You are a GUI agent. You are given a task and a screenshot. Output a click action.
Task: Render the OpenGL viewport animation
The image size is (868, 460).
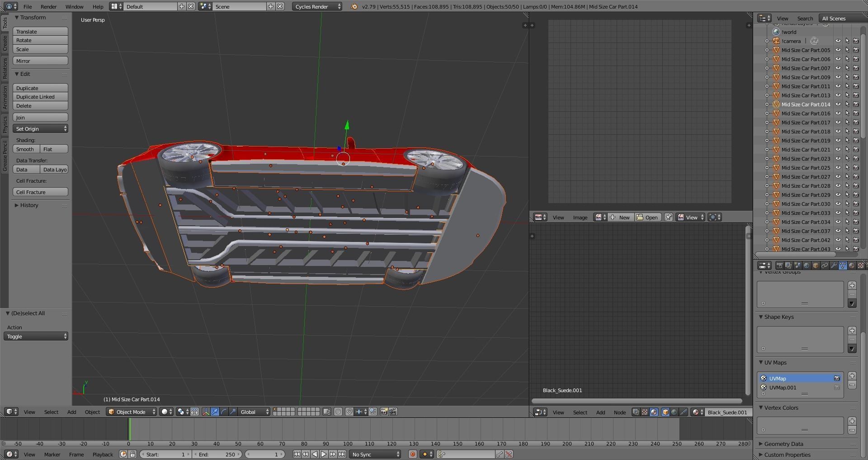pos(393,412)
